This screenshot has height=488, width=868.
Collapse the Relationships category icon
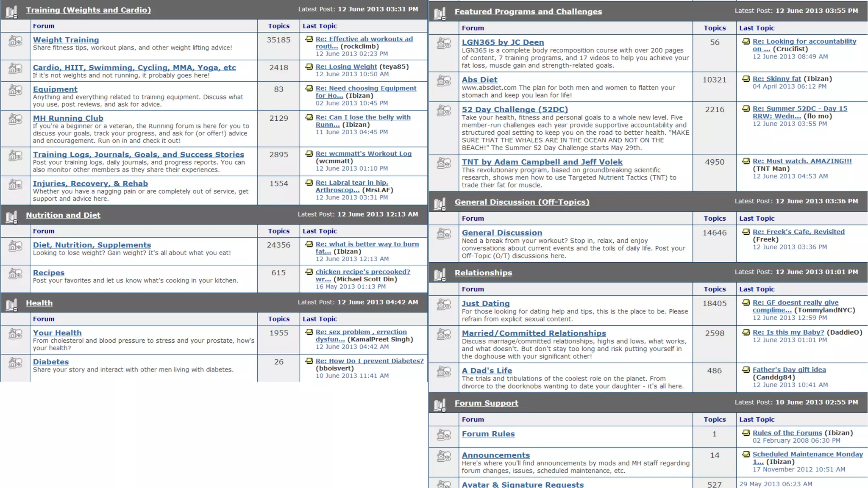pyautogui.click(x=440, y=274)
